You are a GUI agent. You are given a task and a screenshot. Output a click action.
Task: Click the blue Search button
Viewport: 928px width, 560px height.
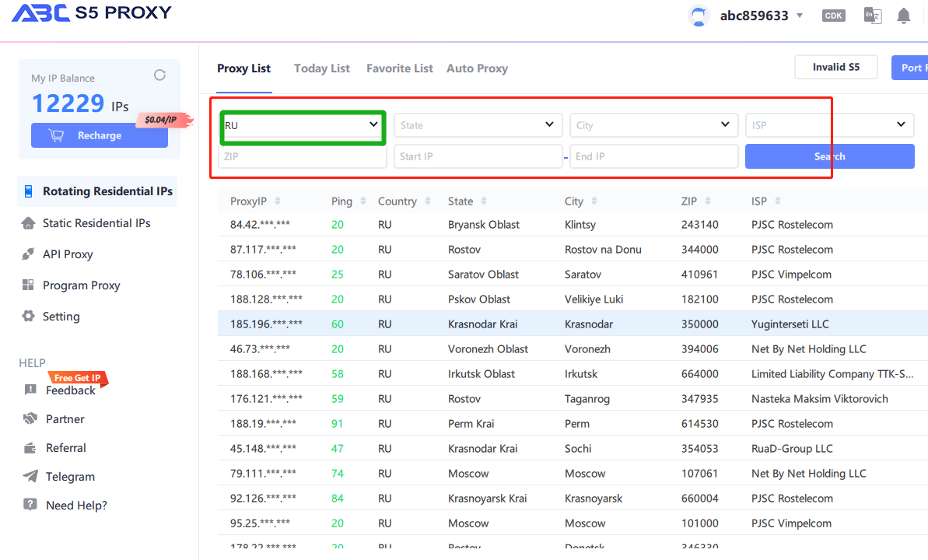pyautogui.click(x=829, y=156)
